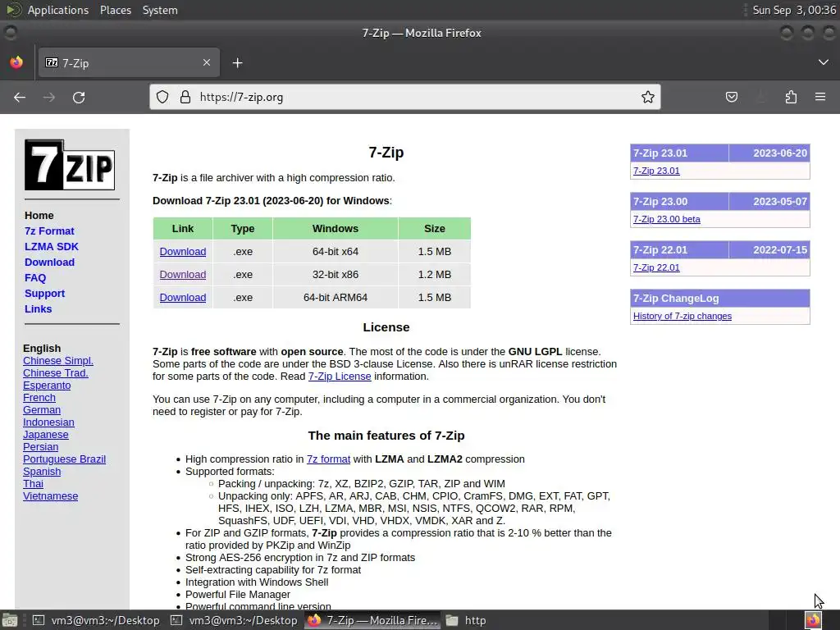Screen dimensions: 840x630
Task: Open a new tab with plus button
Action: click(237, 63)
